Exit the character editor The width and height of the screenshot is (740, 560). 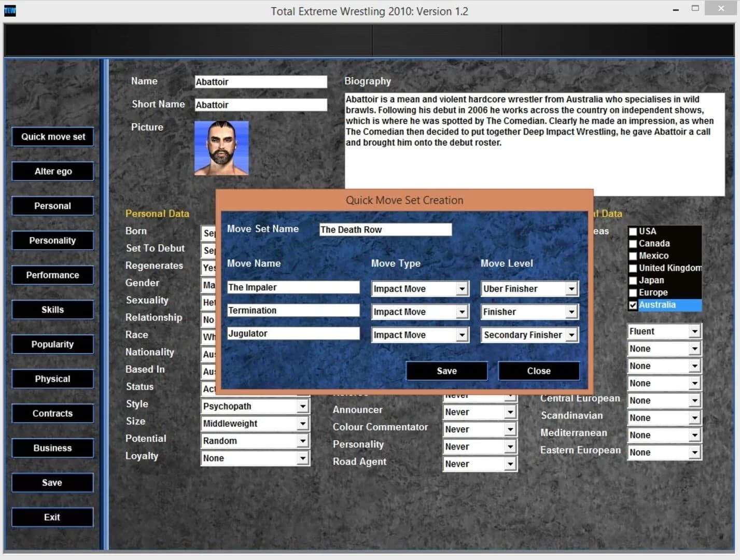coord(52,517)
